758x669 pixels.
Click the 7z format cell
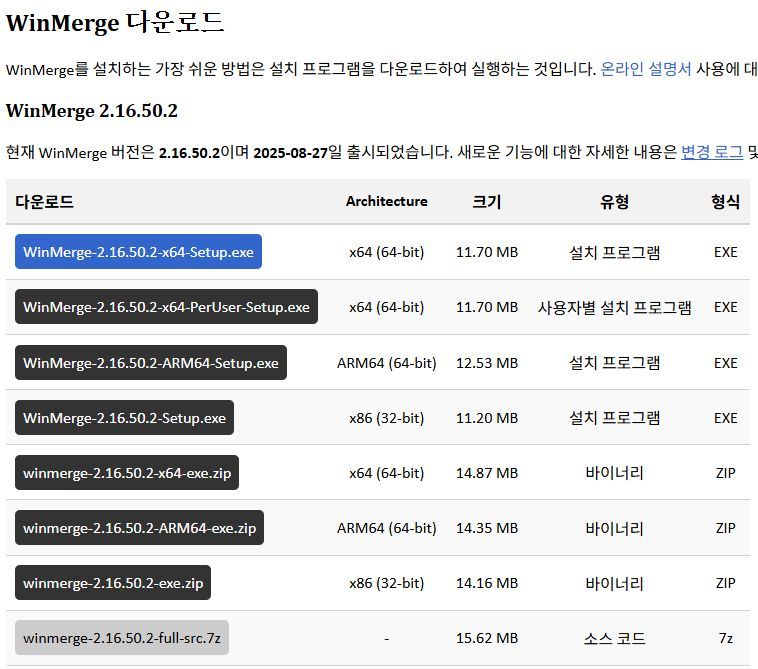pyautogui.click(x=726, y=639)
